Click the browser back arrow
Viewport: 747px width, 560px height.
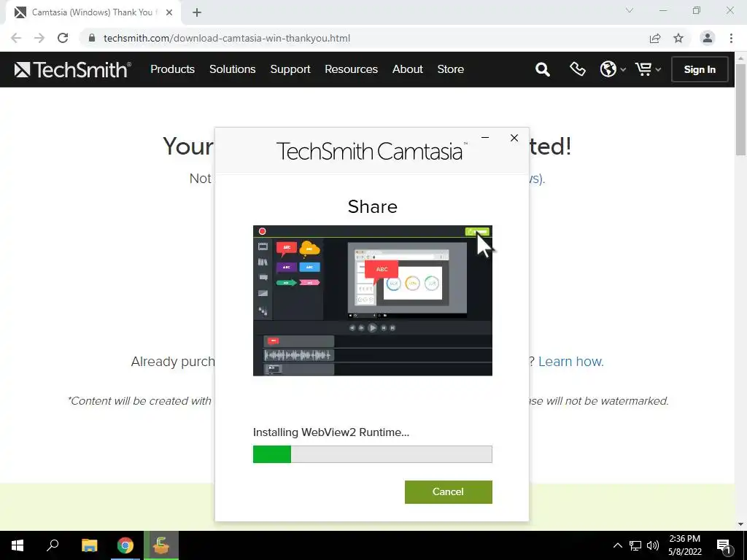click(x=16, y=38)
